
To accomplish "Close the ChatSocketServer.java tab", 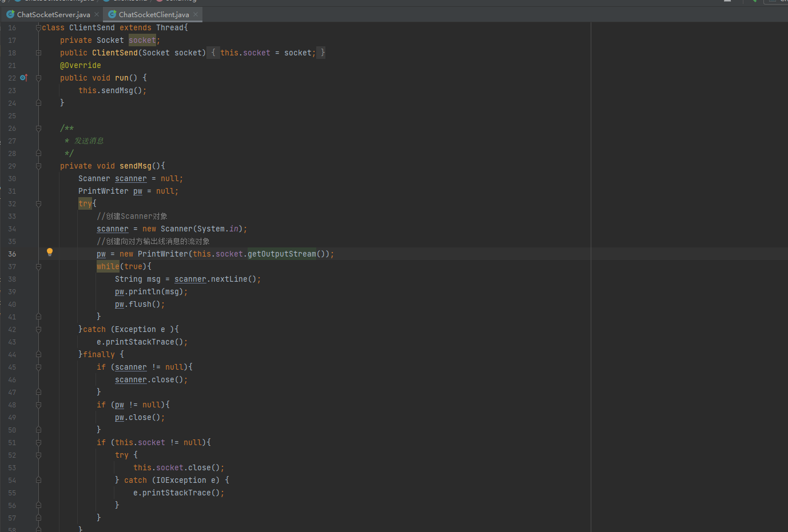I will point(97,14).
